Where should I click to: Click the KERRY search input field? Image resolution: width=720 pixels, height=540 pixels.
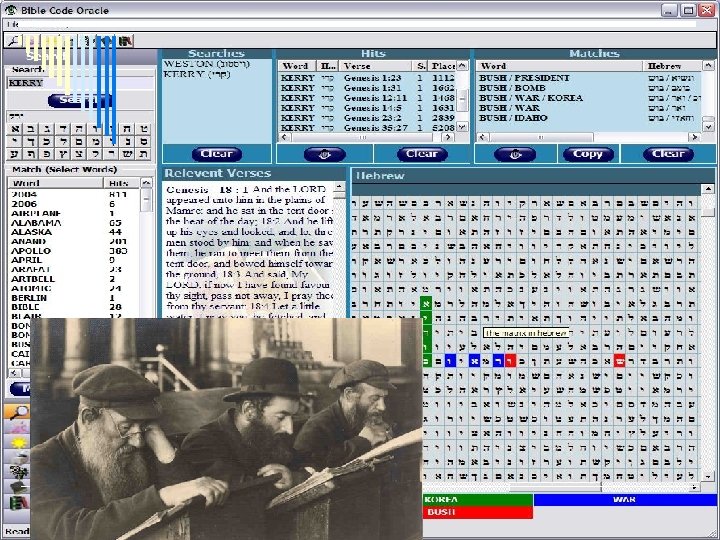(81, 83)
